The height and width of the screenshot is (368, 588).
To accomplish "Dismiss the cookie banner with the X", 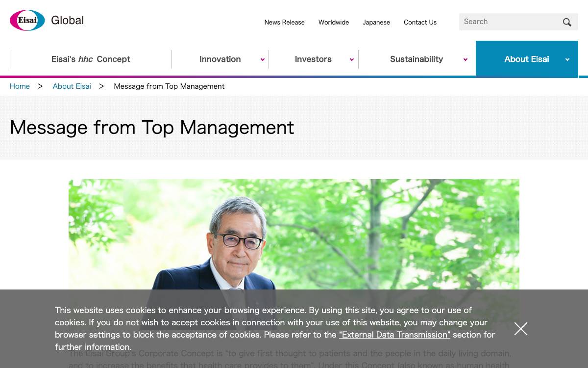I will 521,329.
